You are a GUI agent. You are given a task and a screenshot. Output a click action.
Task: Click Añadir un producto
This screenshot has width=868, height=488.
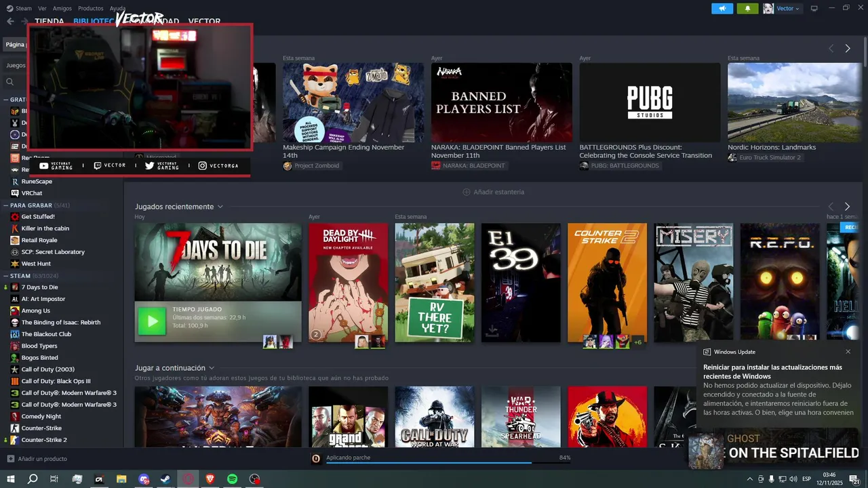click(37, 459)
